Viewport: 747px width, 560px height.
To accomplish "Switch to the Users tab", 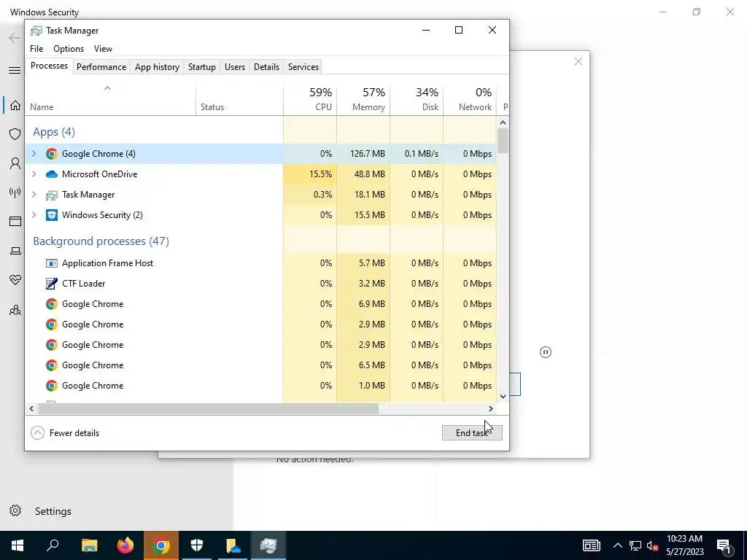I will pos(235,67).
